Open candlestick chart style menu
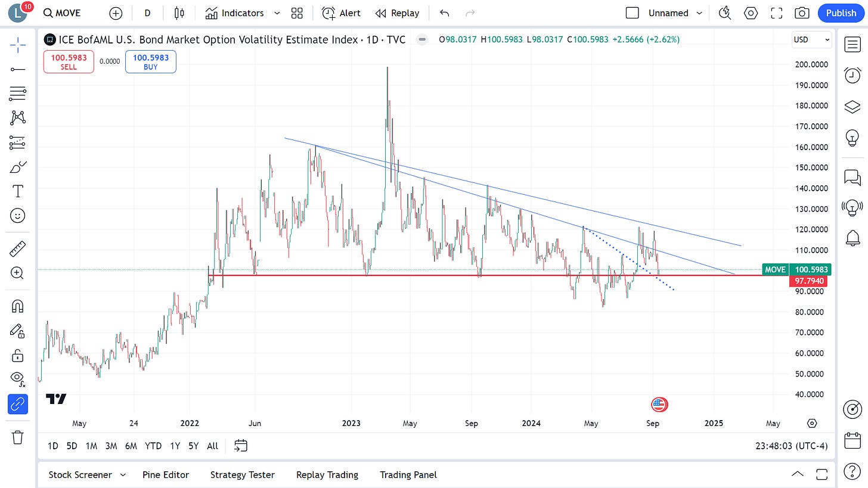 [x=179, y=13]
